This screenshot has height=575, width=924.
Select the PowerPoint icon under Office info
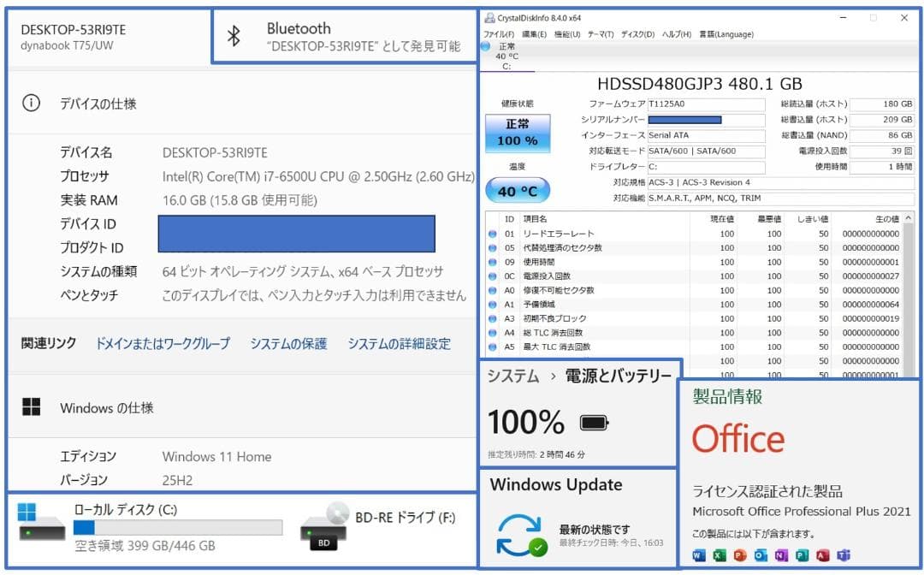pos(739,554)
